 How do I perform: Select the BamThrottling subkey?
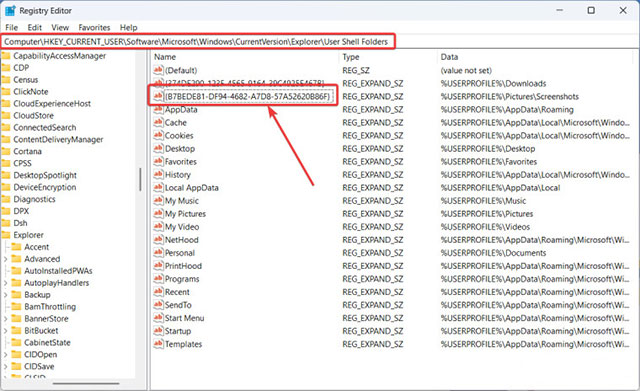(50, 307)
